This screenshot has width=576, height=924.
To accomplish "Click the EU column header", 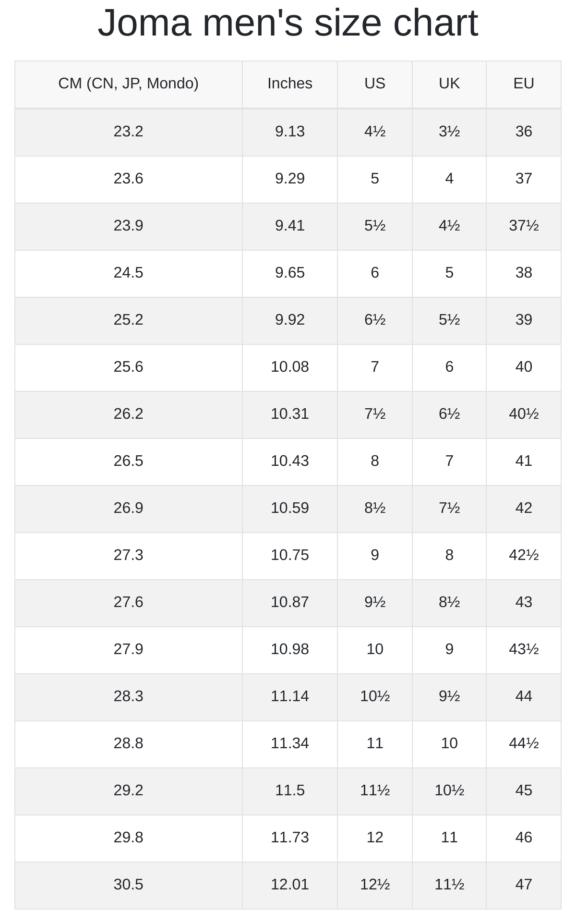I will point(523,84).
